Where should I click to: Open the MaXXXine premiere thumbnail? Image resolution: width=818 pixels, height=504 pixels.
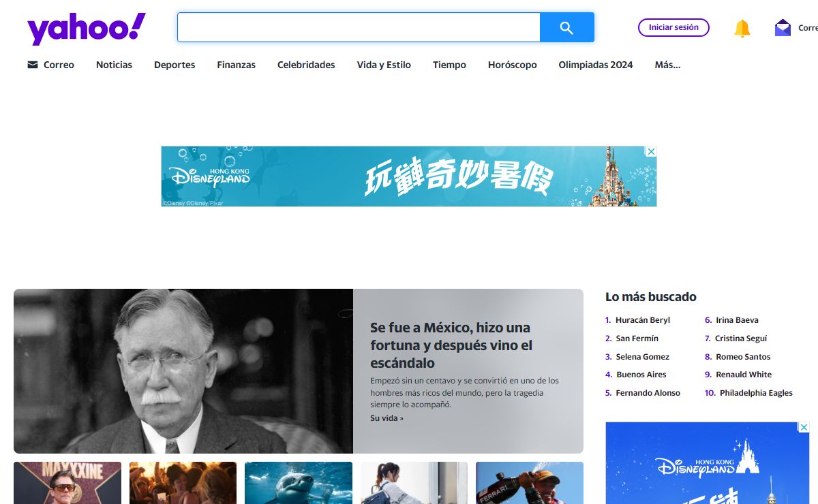[67, 483]
